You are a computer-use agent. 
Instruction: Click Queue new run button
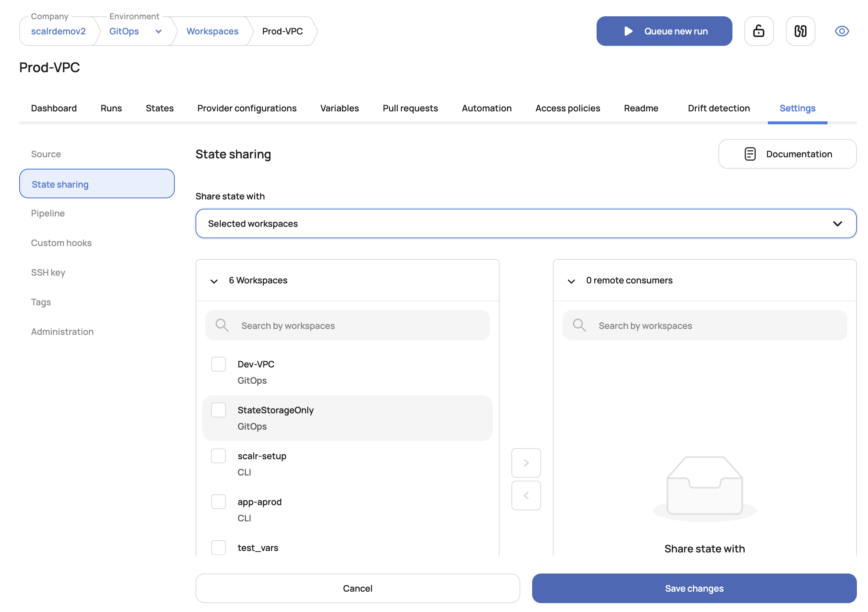(664, 31)
